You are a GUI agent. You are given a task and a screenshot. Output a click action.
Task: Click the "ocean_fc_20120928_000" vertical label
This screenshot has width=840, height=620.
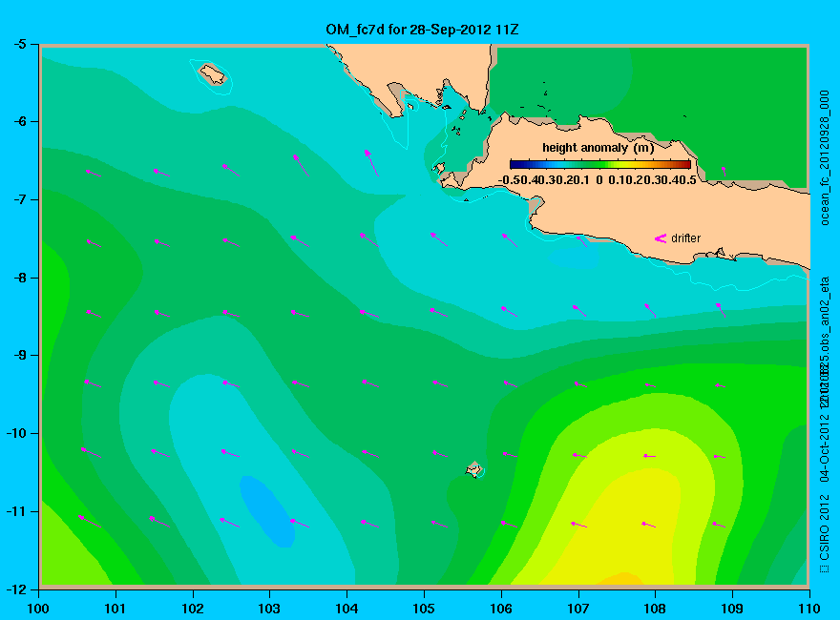tap(825, 158)
